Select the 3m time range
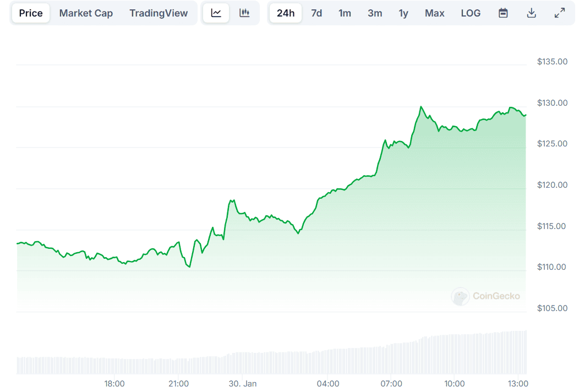 point(375,13)
